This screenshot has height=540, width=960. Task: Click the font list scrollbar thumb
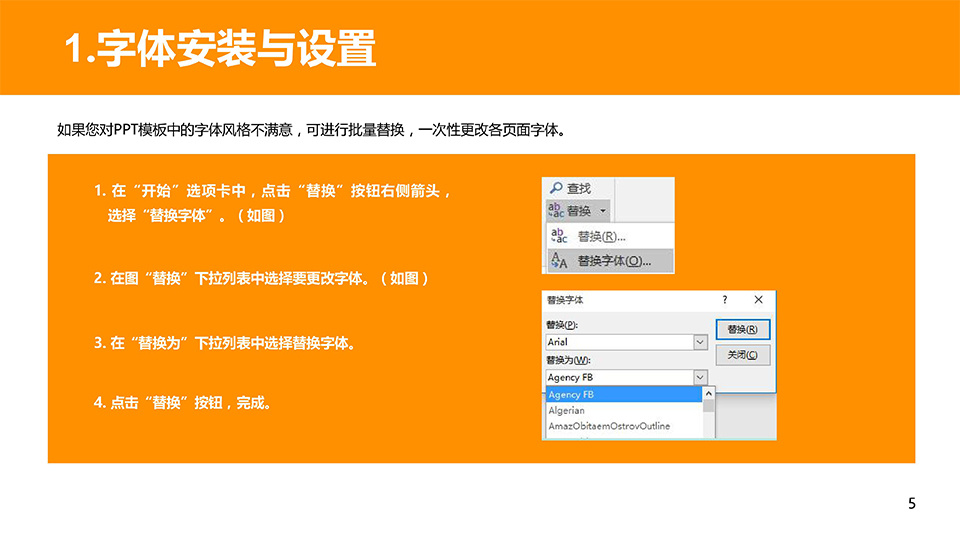click(x=709, y=406)
